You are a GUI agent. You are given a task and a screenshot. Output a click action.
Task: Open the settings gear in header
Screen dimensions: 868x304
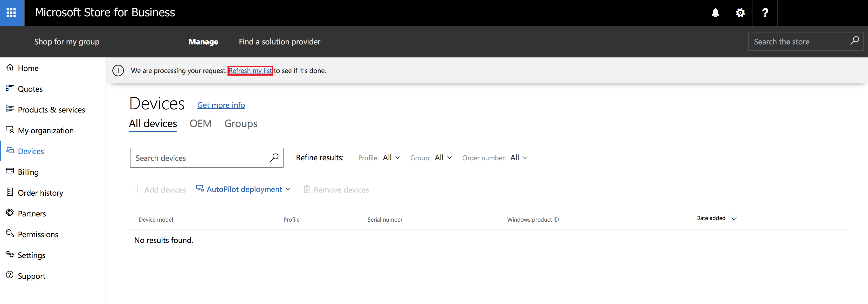(x=740, y=13)
